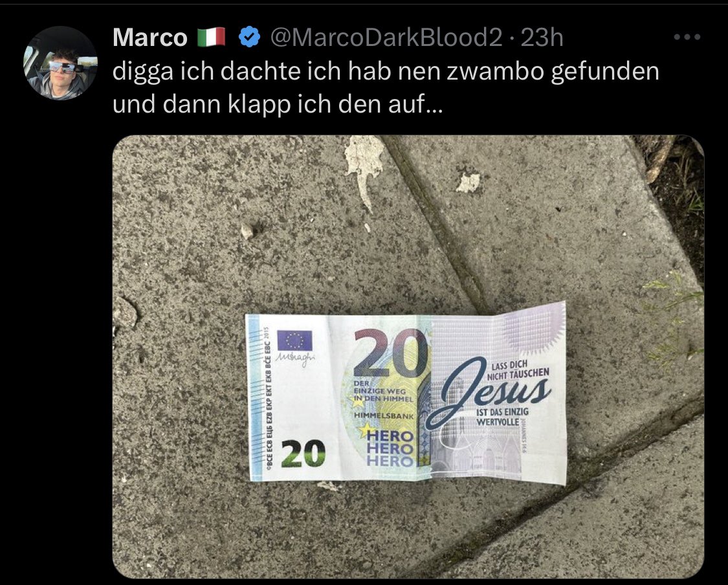
Task: Open the display name Marco
Action: pyautogui.click(x=150, y=37)
